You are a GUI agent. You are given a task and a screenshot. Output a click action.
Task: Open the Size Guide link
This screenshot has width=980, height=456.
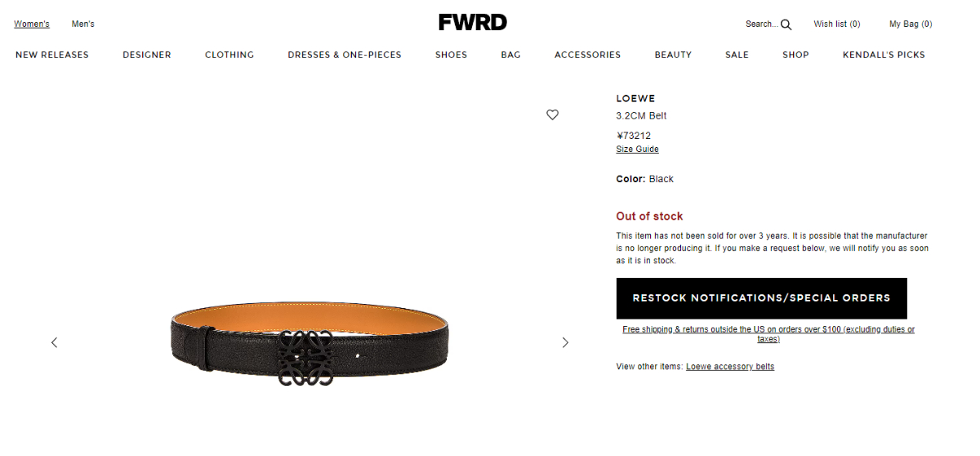click(637, 150)
